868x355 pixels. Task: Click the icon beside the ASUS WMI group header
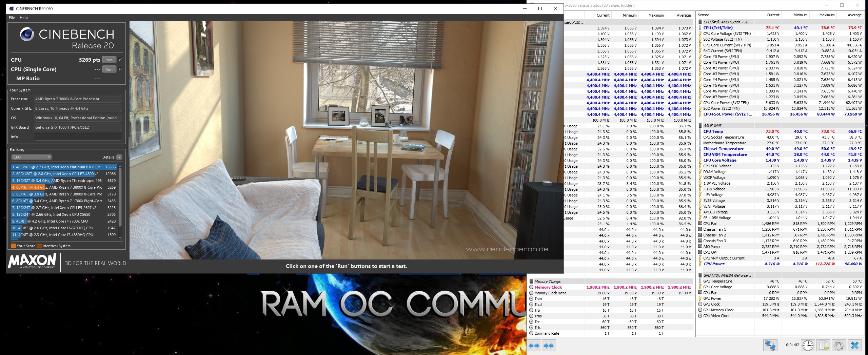700,126
